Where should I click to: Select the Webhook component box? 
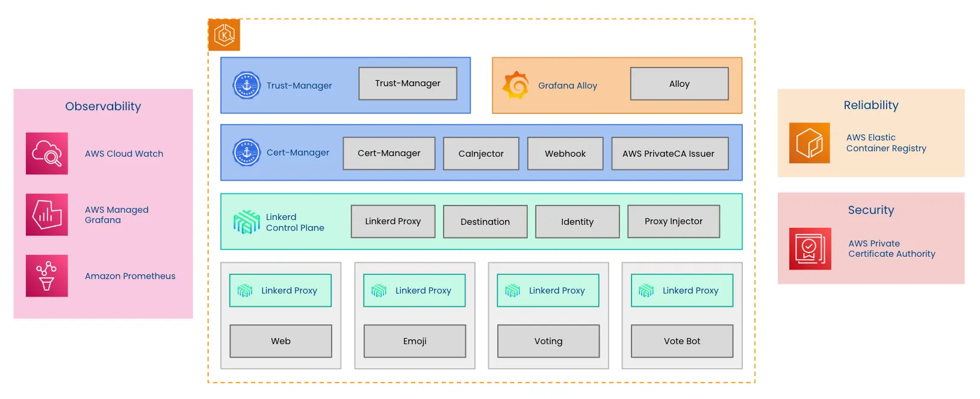pos(565,154)
